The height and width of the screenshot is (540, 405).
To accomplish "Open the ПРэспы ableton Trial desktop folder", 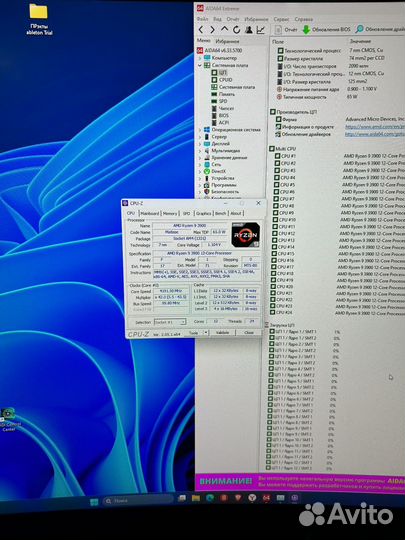I will [x=39, y=20].
